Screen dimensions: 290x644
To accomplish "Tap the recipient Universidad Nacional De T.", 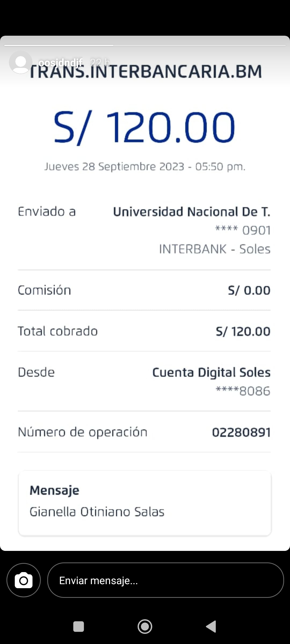I will 191,212.
